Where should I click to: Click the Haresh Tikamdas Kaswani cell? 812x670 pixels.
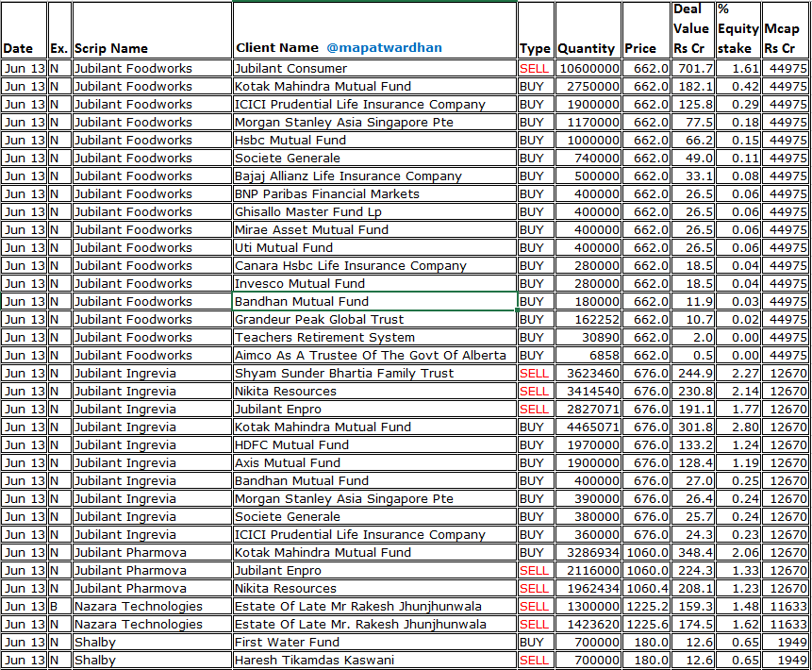tap(375, 661)
